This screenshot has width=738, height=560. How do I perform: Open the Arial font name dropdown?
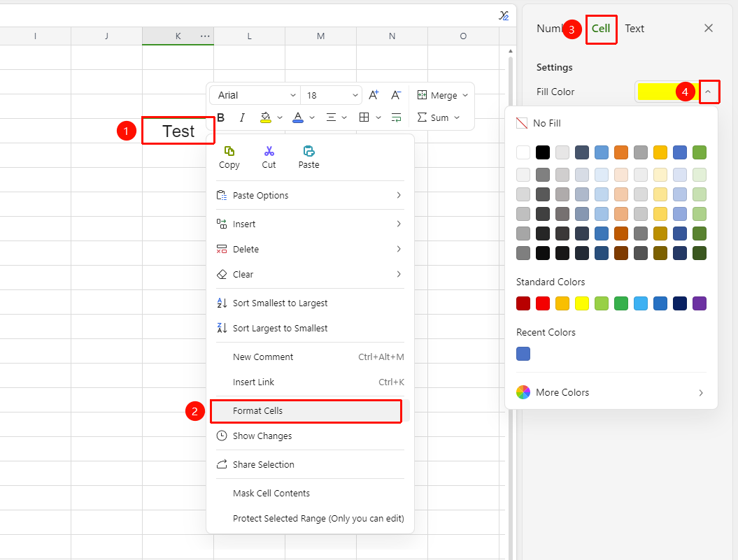point(255,95)
